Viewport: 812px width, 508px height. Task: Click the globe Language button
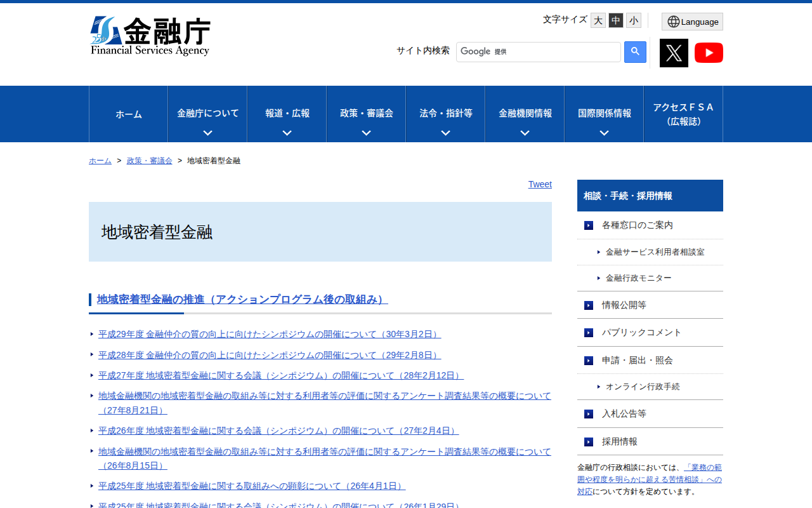click(x=692, y=22)
